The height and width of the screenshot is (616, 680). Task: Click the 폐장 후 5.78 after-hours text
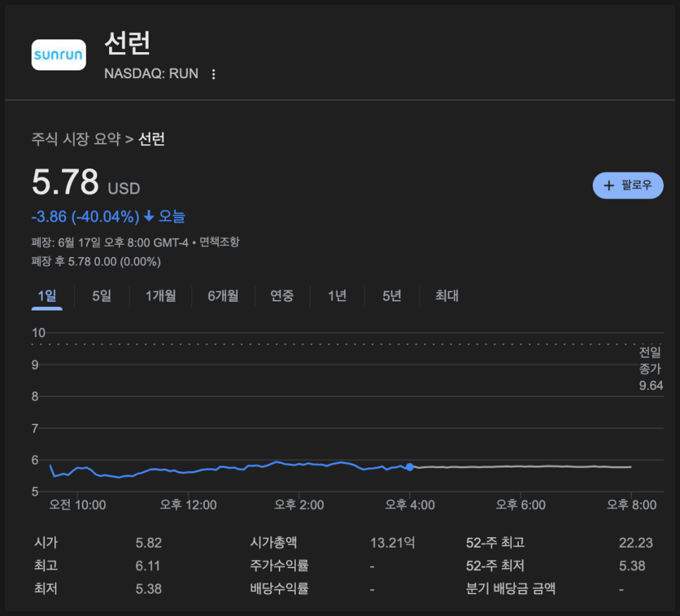(96, 262)
